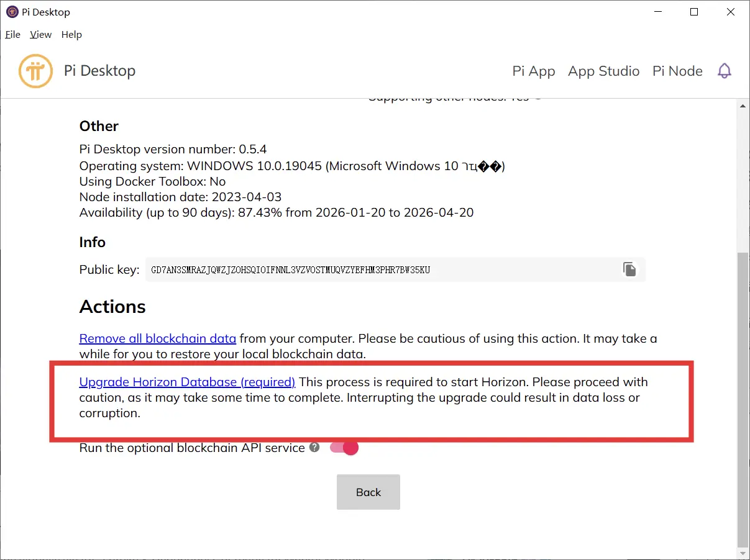Toggle the optional blockchain API service switch
The width and height of the screenshot is (750, 560).
point(344,448)
